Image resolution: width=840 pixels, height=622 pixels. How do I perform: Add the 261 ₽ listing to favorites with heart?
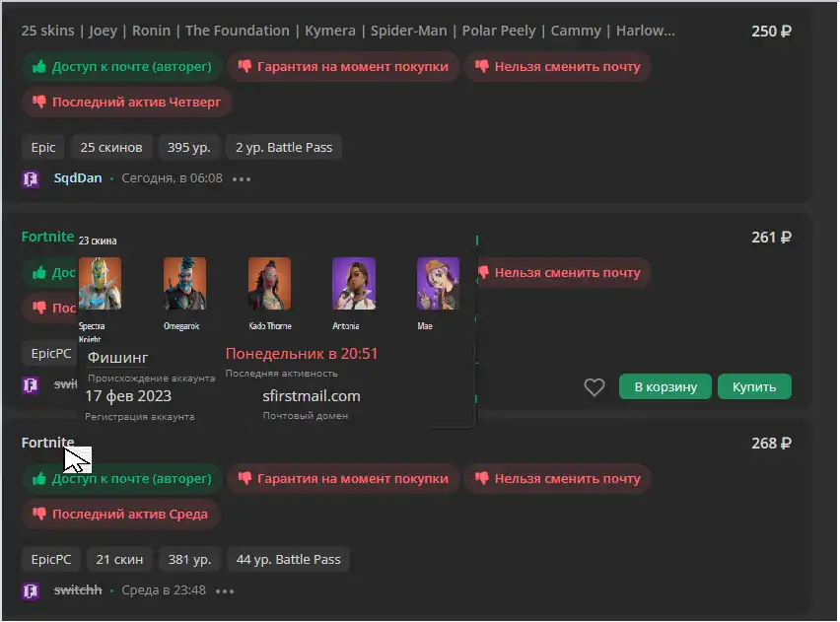click(x=595, y=386)
